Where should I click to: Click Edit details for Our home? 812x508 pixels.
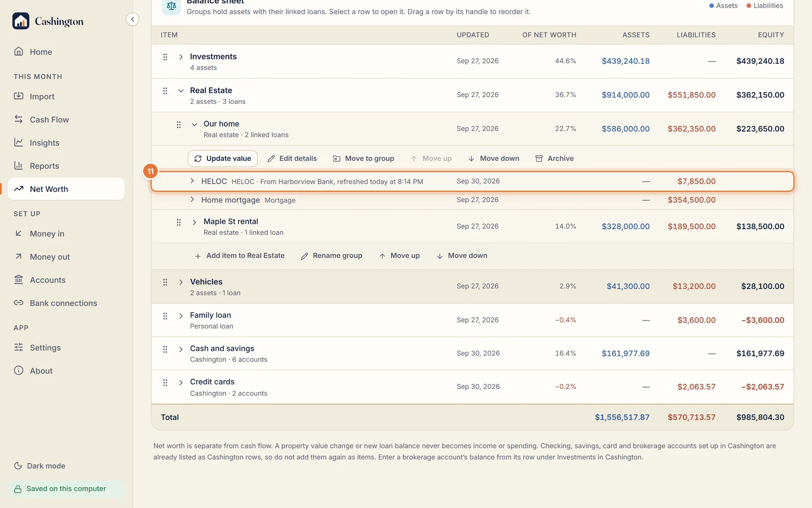292,159
